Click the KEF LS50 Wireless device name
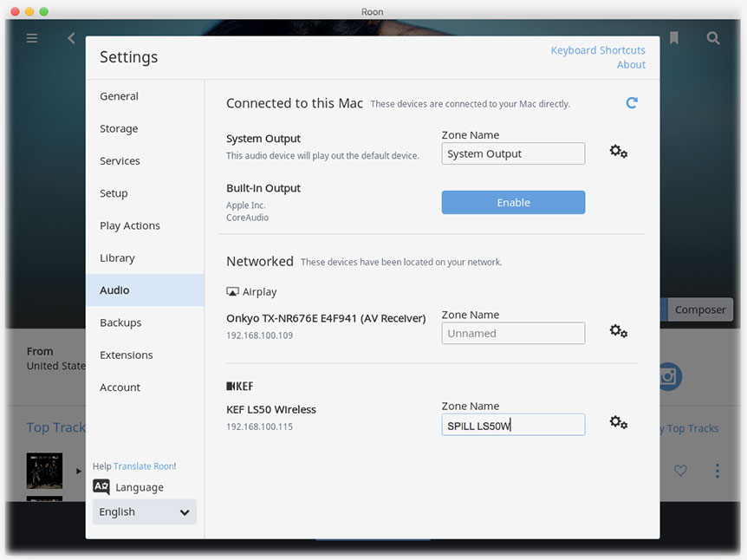Image resolution: width=747 pixels, height=560 pixels. coord(271,409)
